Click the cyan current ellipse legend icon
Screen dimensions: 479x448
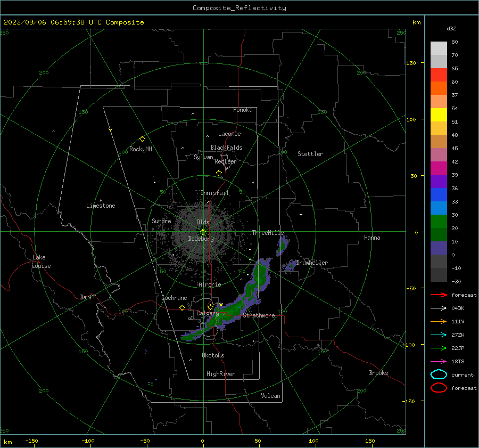pyautogui.click(x=439, y=374)
